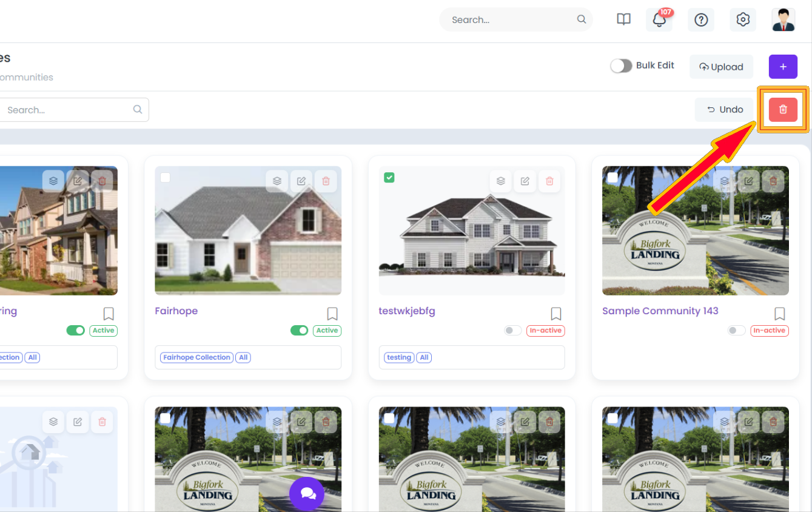Open the documentation book icon
Viewport: 812px width, 512px height.
click(x=624, y=19)
